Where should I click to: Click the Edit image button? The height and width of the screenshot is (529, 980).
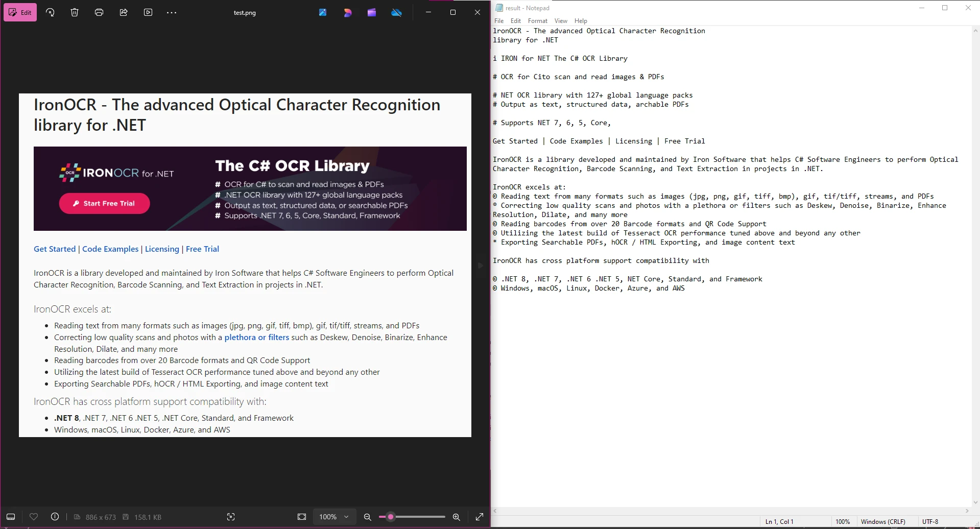tap(20, 12)
